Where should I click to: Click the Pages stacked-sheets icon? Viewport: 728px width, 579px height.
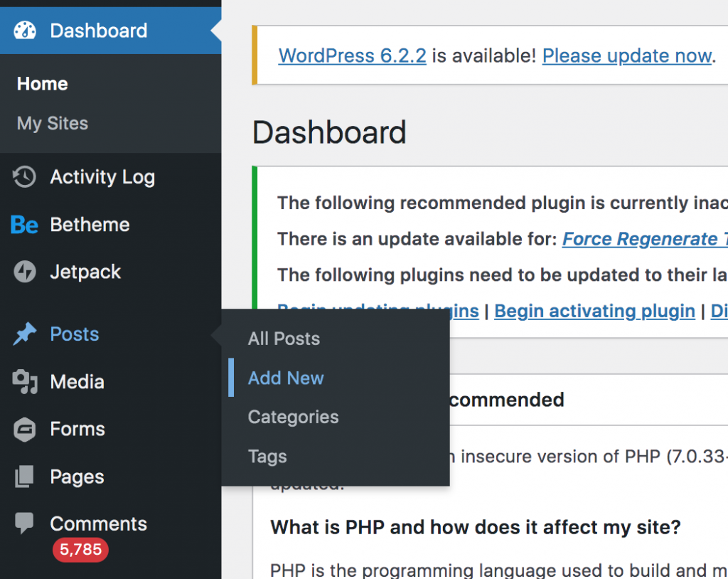(x=25, y=477)
